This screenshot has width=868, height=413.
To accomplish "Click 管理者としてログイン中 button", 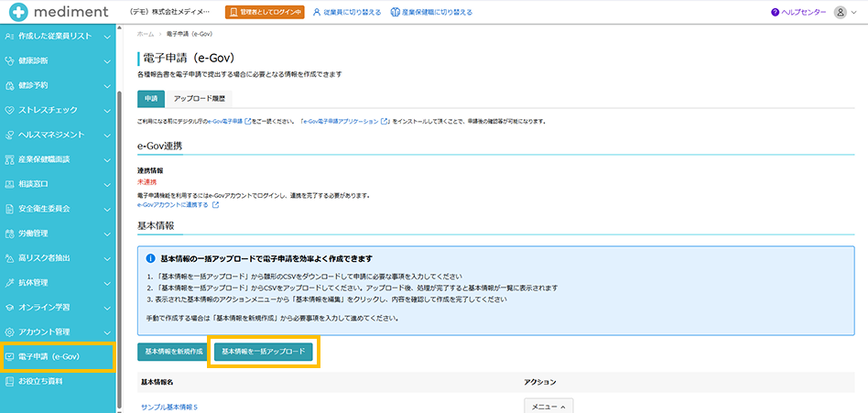I will point(265,12).
